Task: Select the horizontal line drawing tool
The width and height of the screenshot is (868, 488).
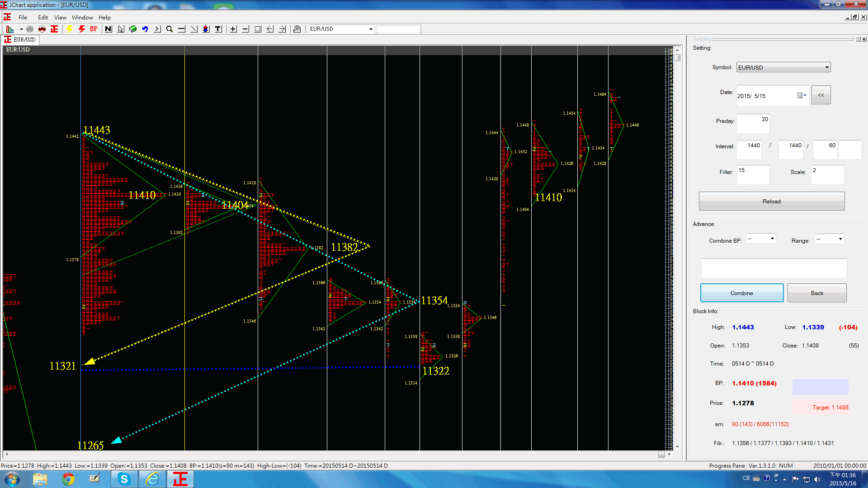Action: 182,29
